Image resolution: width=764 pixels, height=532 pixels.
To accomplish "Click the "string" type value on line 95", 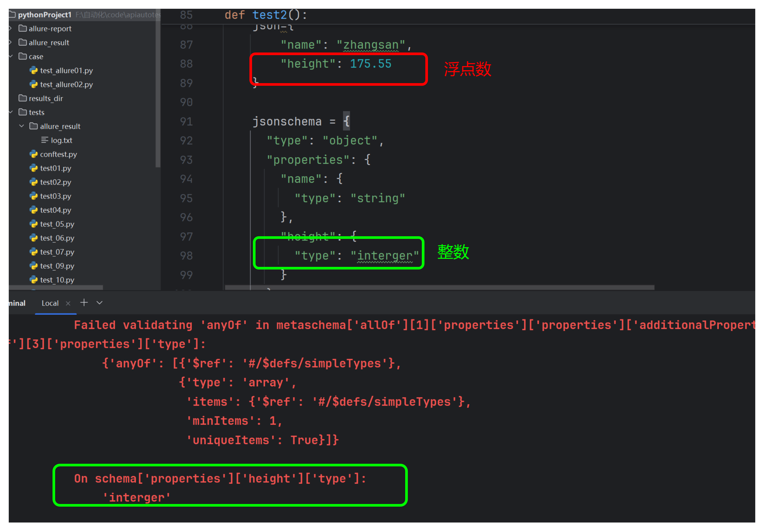I will 378,198.
